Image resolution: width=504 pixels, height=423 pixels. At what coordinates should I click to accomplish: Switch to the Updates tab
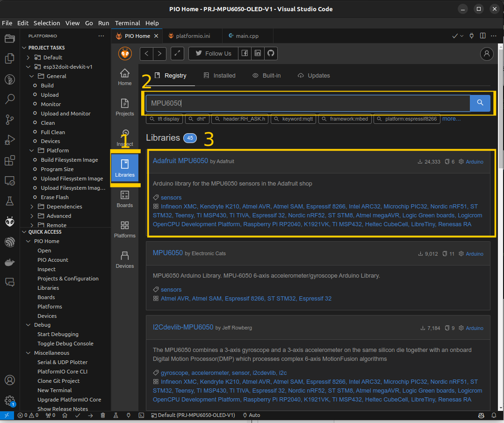tap(314, 76)
